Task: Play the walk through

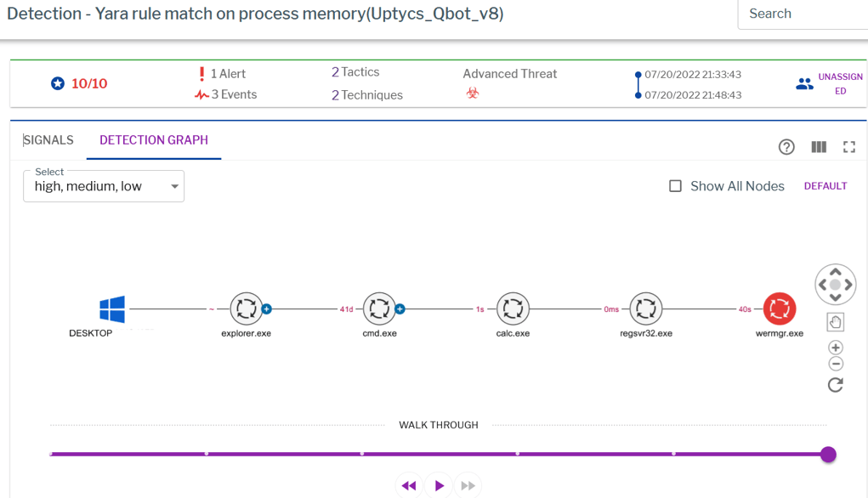Action: (439, 485)
